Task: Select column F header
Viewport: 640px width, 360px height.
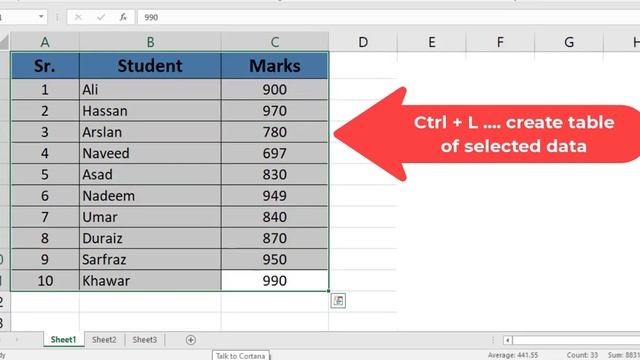Action: click(x=500, y=42)
